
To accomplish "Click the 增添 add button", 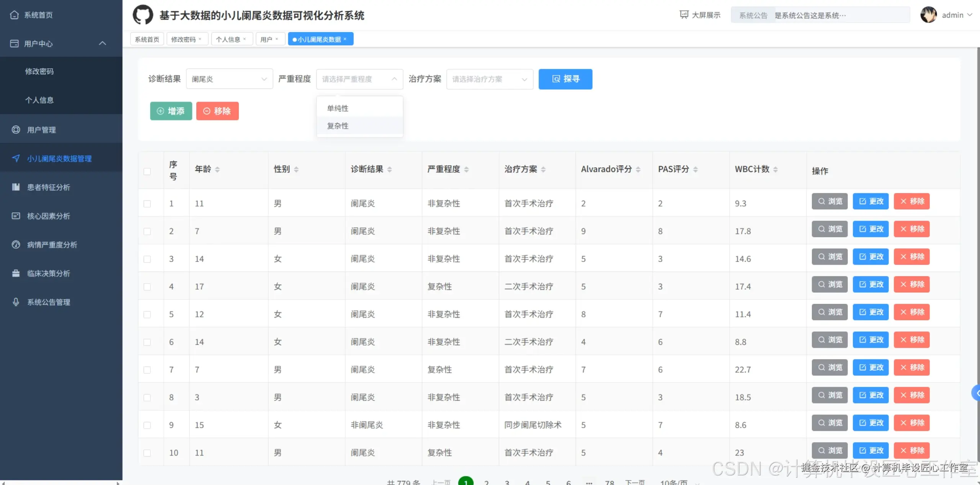I will pos(171,111).
